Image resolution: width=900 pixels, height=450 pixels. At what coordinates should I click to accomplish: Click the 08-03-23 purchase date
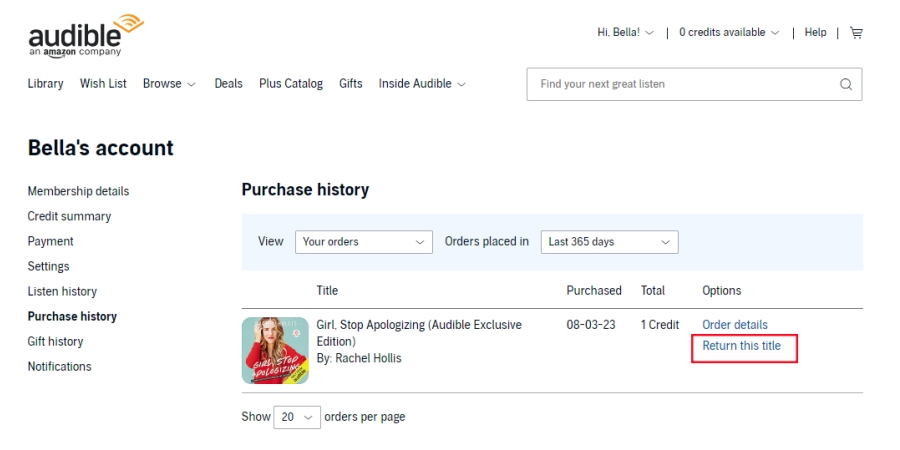click(x=591, y=325)
